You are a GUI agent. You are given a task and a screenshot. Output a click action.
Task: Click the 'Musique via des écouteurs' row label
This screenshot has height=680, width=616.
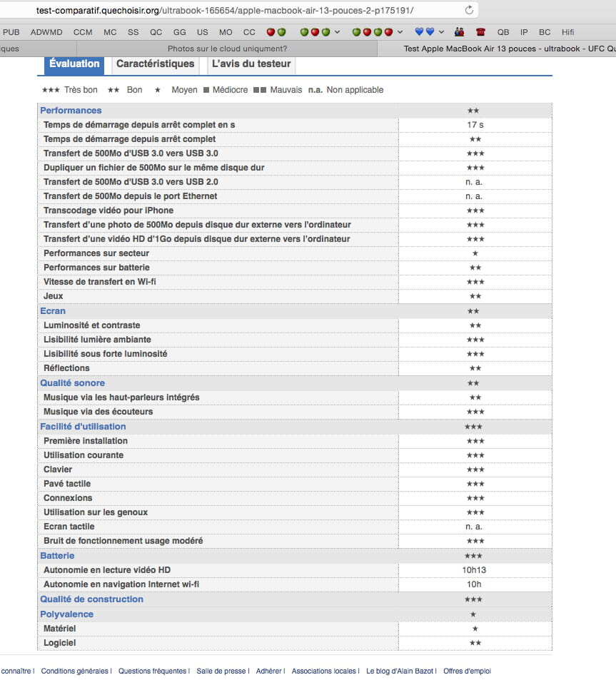98,412
